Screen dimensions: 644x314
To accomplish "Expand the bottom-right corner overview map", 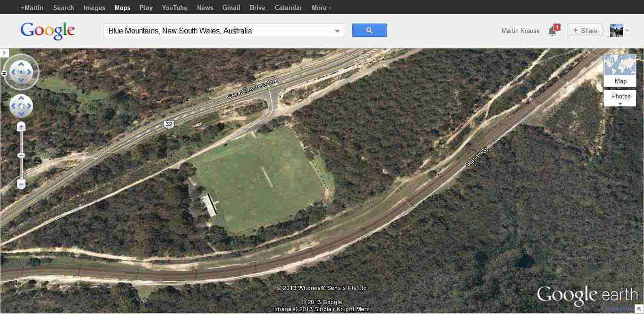I will coord(639,309).
